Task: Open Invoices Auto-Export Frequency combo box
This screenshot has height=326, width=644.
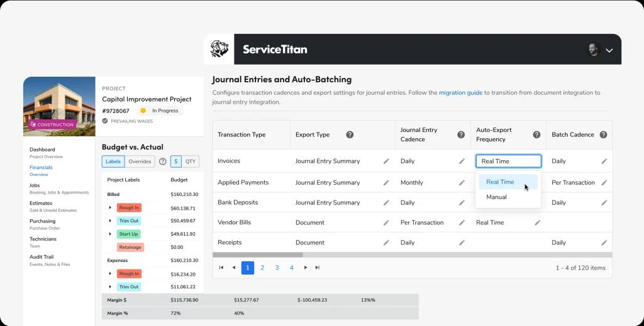Action: 508,161
